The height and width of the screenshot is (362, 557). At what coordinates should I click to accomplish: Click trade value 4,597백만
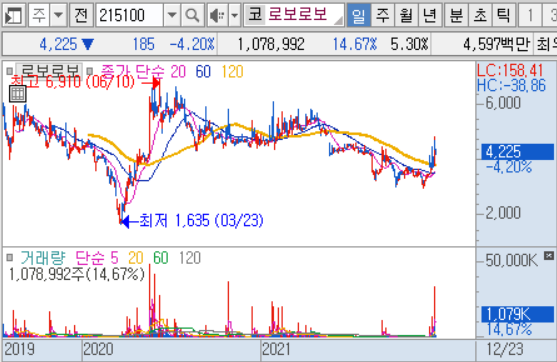click(x=496, y=44)
